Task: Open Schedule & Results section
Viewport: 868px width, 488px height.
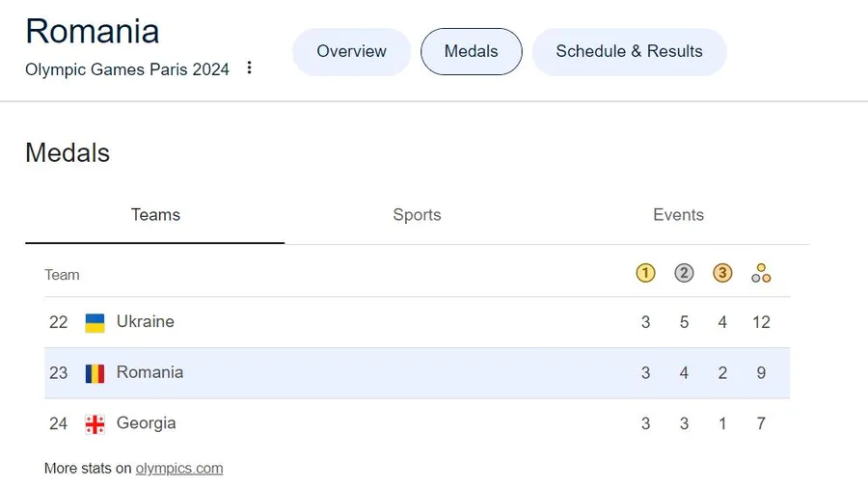Action: click(x=629, y=51)
